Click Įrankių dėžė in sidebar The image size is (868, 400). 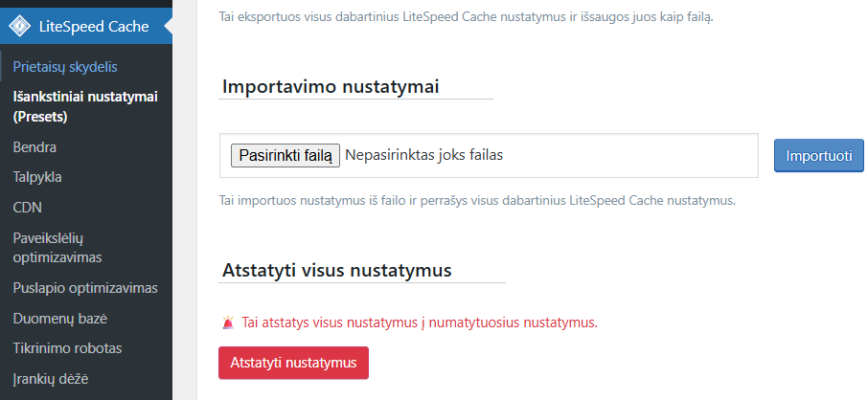point(51,378)
